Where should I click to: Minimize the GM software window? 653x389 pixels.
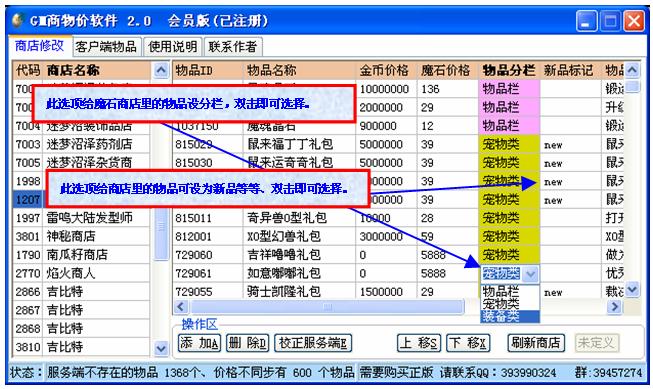[x=586, y=21]
